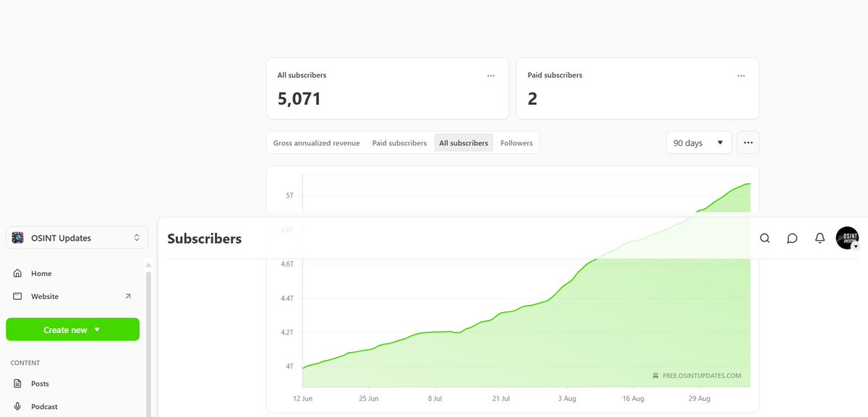Switch to Paid subscribers chart tab

[x=399, y=143]
